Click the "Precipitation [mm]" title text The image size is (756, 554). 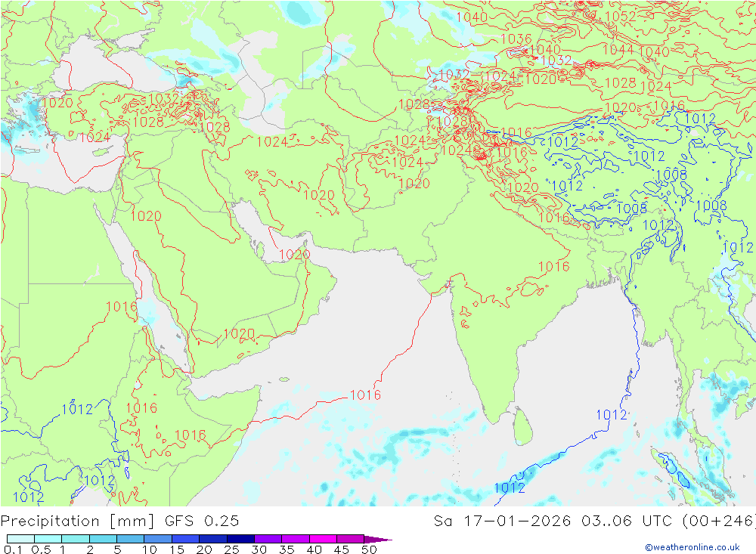point(77,522)
